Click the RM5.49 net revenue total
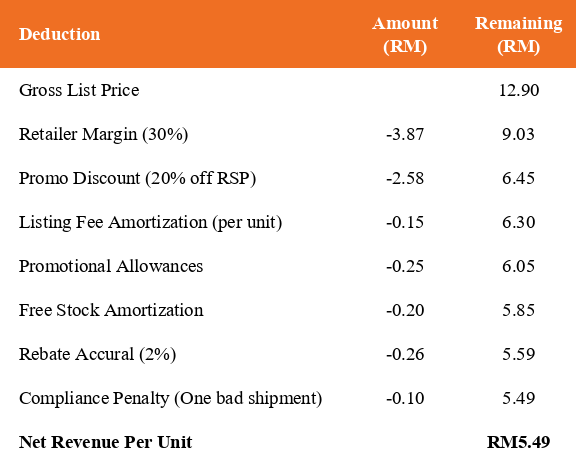 click(518, 442)
